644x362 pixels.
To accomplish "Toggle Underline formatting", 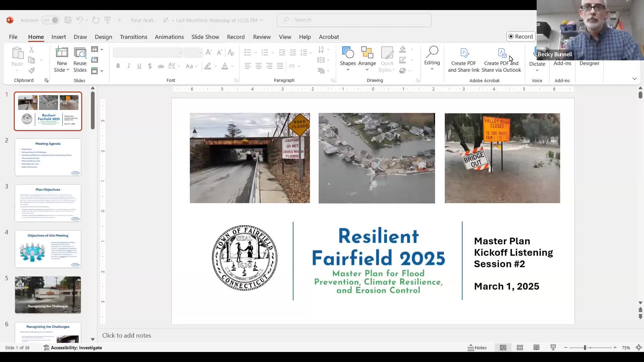I will pyautogui.click(x=139, y=66).
